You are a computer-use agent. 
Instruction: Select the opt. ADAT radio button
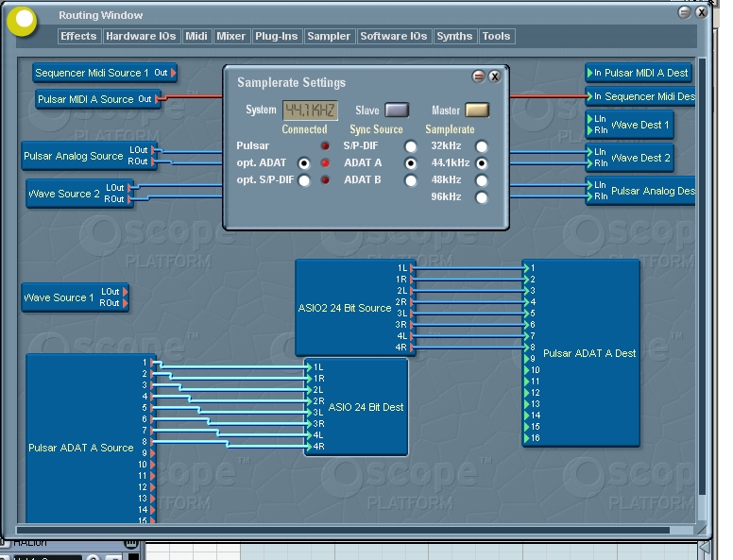[x=304, y=163]
